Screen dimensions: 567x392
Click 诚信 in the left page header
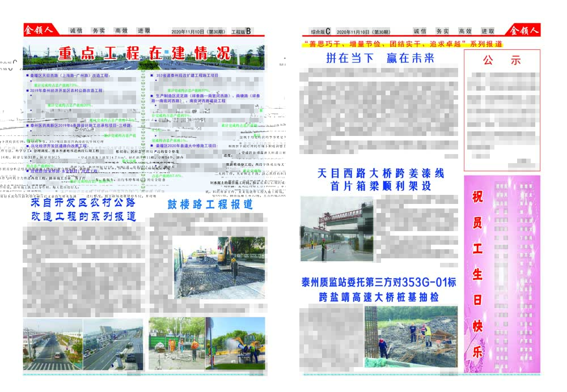pyautogui.click(x=76, y=31)
